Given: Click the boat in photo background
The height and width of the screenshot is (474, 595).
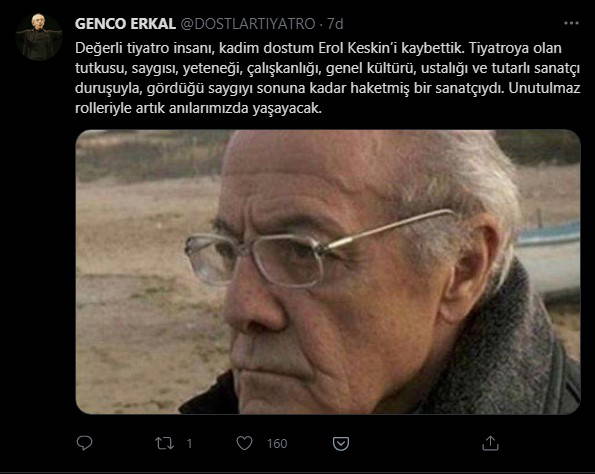Looking at the screenshot, I should click(548, 258).
